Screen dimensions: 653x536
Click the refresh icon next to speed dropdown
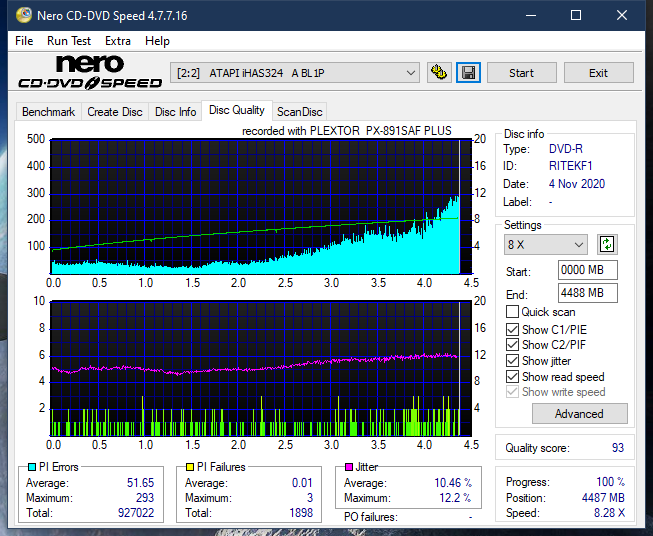tap(607, 244)
